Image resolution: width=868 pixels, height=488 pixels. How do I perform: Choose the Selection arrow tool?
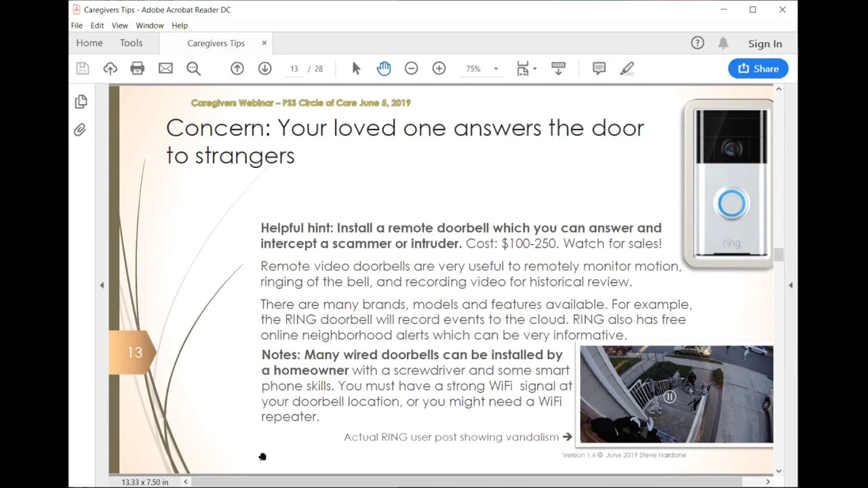(356, 68)
